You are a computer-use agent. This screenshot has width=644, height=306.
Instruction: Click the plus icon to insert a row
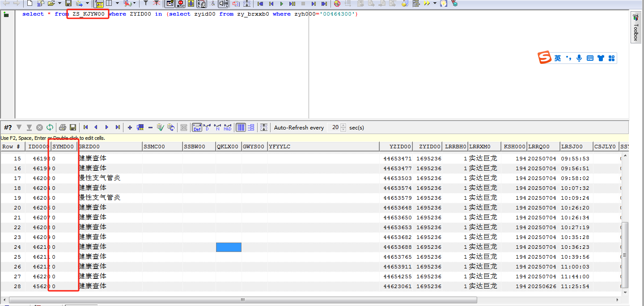(130, 127)
